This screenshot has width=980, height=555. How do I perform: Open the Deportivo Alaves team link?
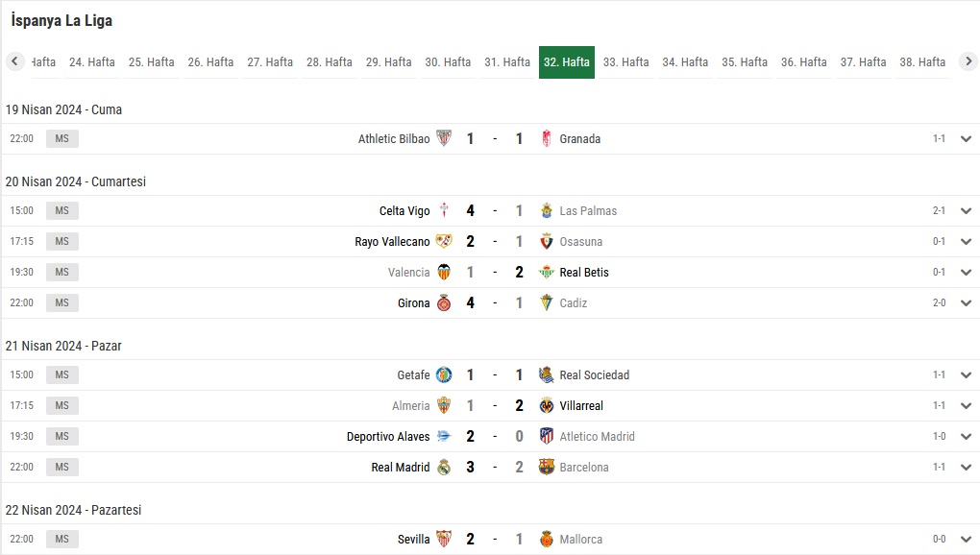coord(388,436)
